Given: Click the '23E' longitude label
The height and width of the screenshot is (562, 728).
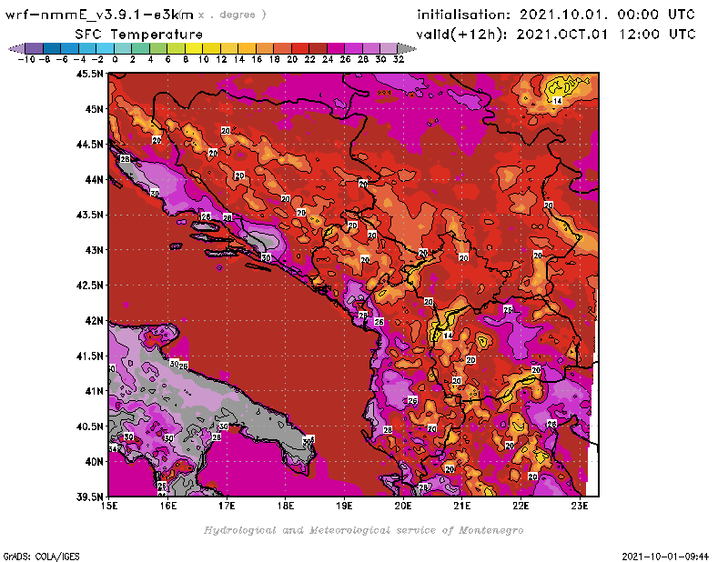Looking at the screenshot, I should tap(580, 506).
